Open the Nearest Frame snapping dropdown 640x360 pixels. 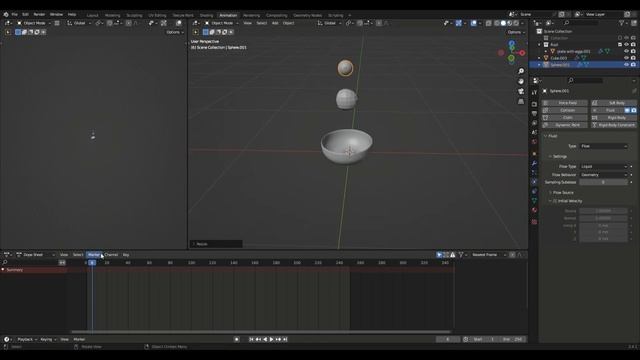(x=489, y=255)
